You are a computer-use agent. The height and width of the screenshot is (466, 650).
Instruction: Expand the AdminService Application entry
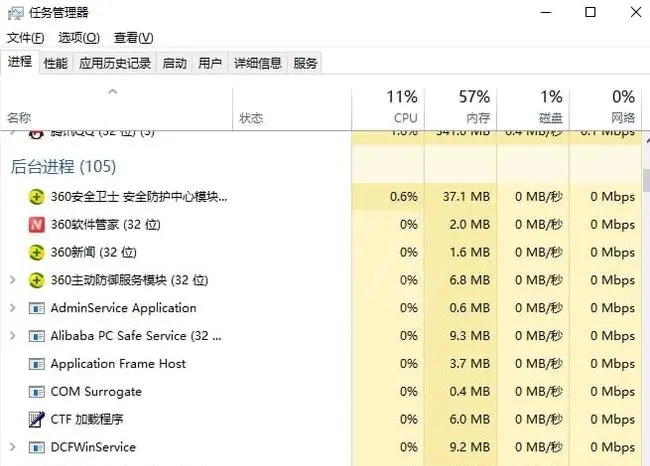[x=12, y=308]
